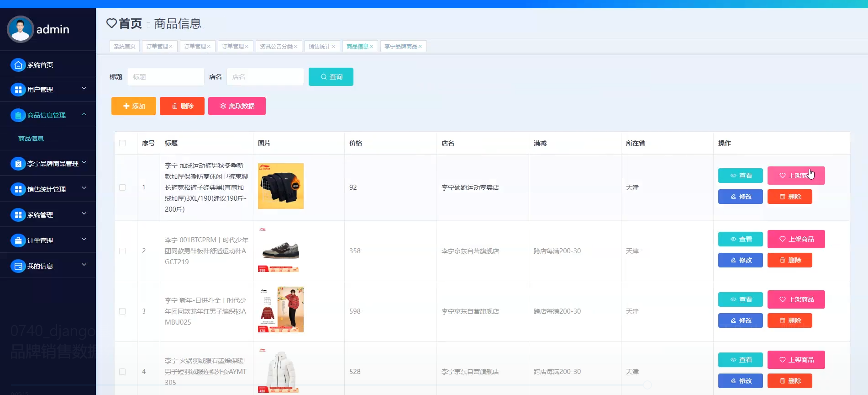Open 系统首页 home icon in sidebar

pyautogui.click(x=18, y=65)
